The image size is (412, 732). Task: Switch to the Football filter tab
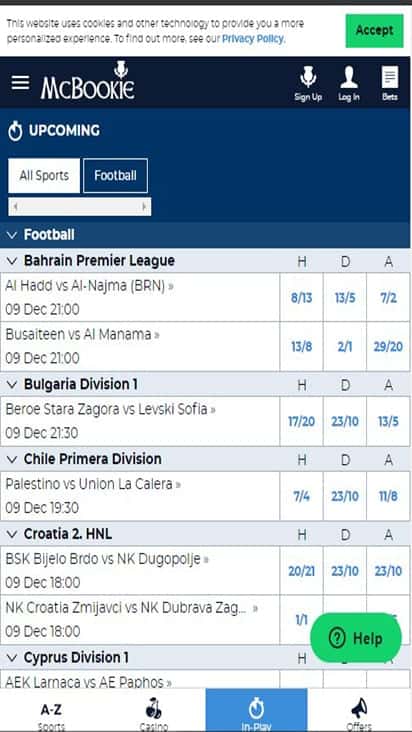click(115, 176)
